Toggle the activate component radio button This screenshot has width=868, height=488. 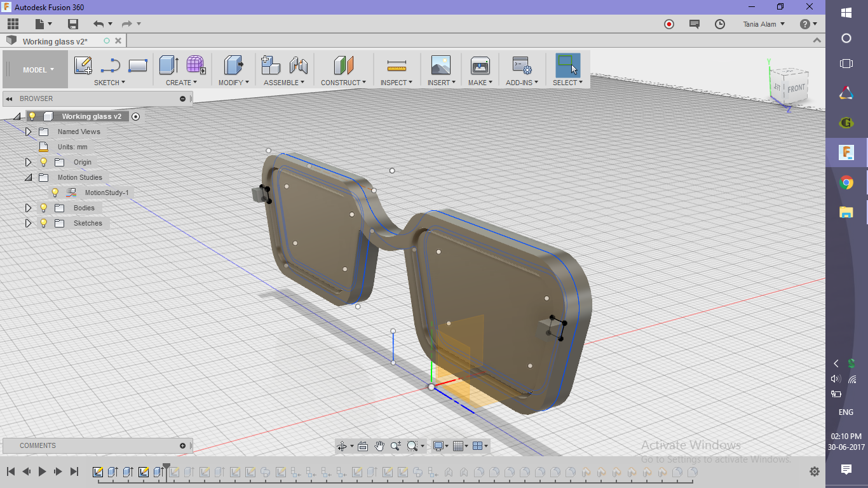pos(135,116)
